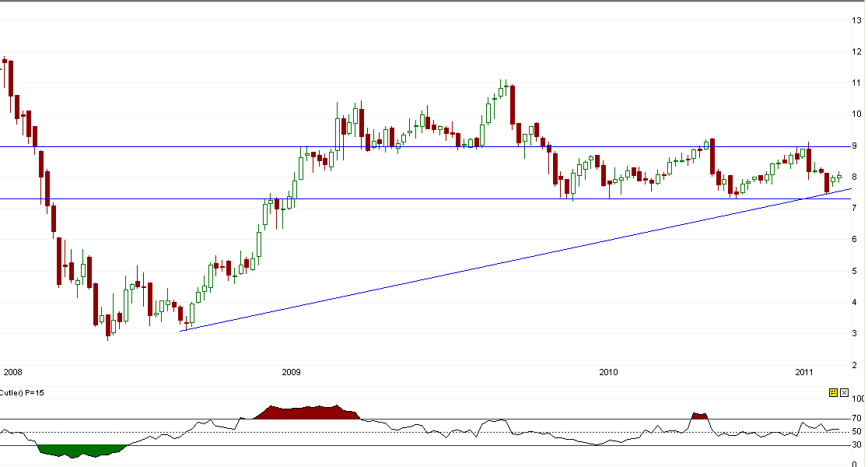This screenshot has width=868, height=467.
Task: Click the 30 level label on the RSI scale
Action: click(857, 445)
